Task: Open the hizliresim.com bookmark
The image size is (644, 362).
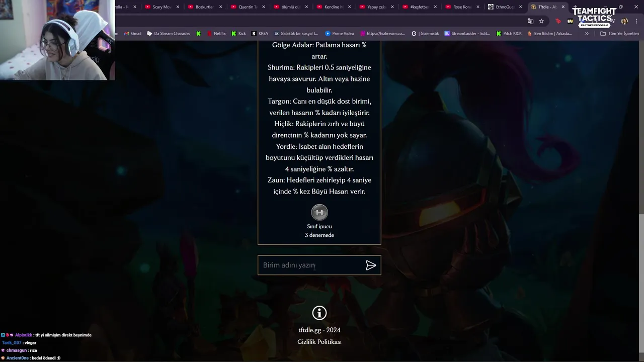Action: pos(382,34)
